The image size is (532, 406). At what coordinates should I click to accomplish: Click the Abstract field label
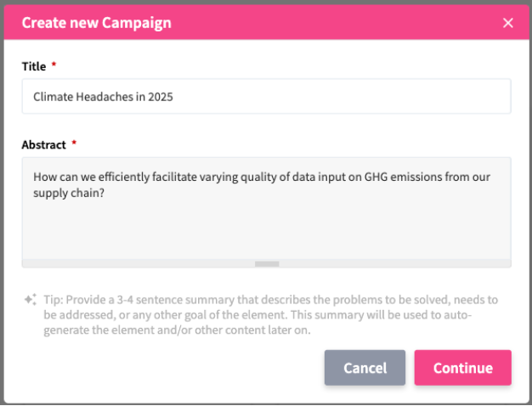tap(43, 144)
